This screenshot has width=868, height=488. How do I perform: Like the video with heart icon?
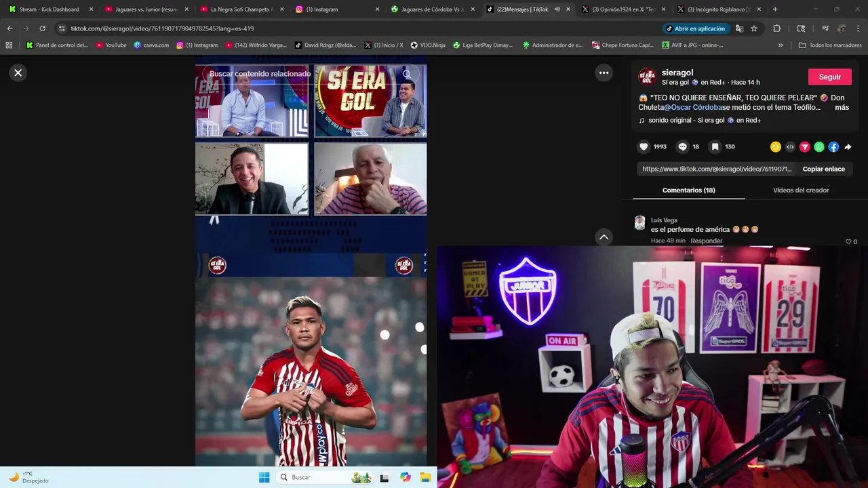644,146
